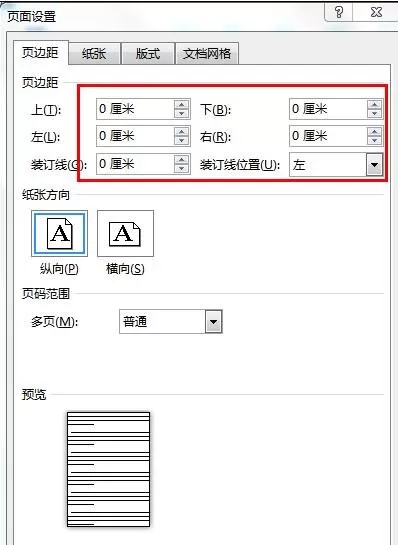Click the 装订线位置(U) label
Screen dimensions: 398x545
tap(240, 165)
